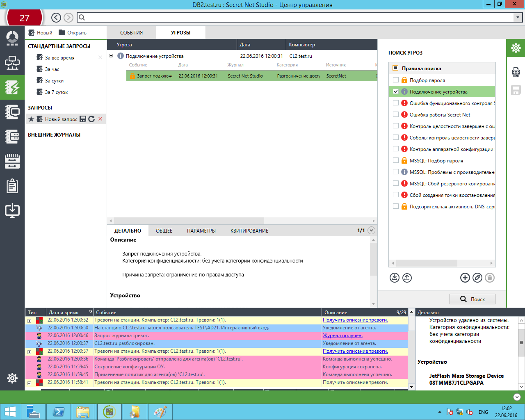Delete the Новый запрос query with red X
525x420 pixels.
[x=100, y=119]
